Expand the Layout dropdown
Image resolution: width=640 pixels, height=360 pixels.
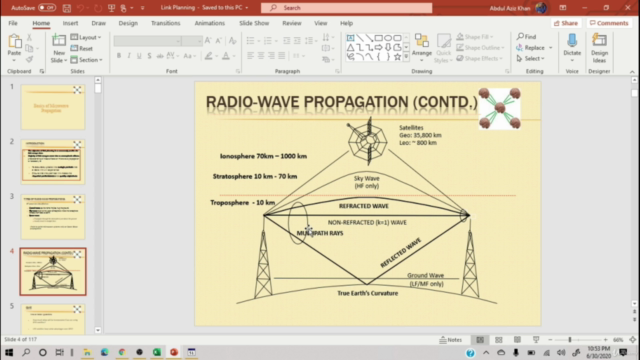(86, 37)
